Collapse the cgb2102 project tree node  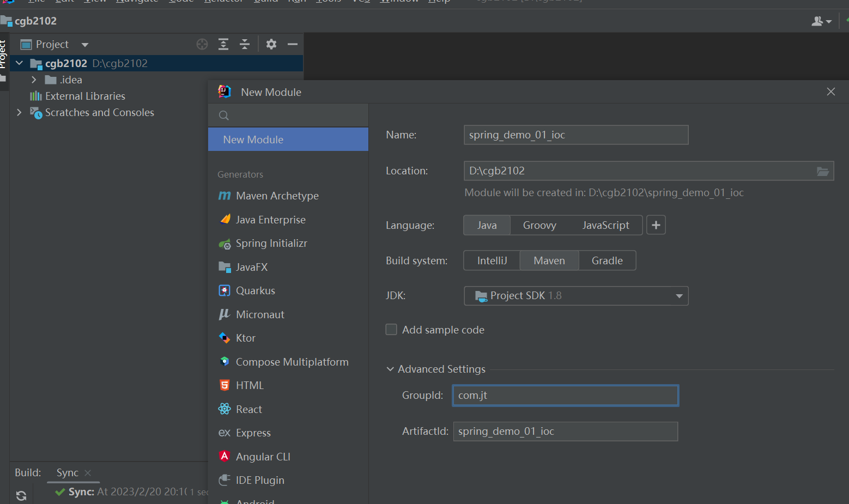[20, 63]
